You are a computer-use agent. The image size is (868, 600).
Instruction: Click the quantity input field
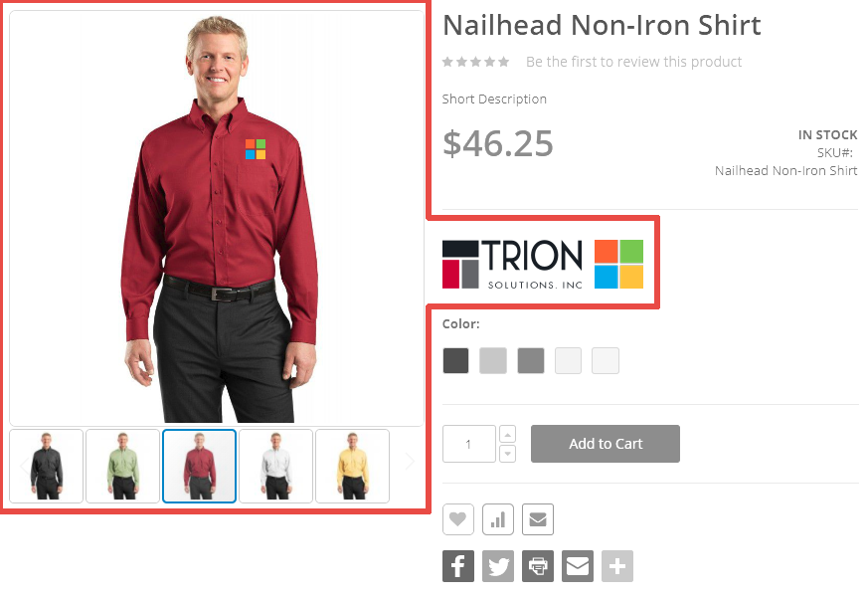469,444
